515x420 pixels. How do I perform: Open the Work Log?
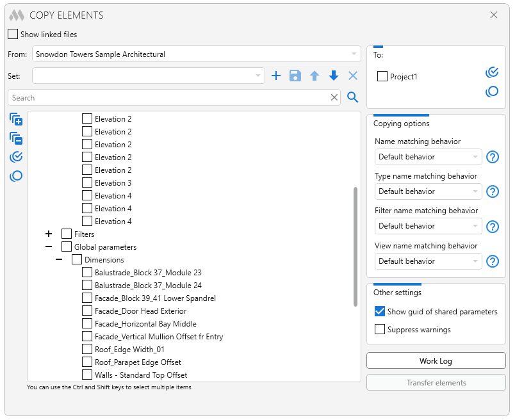(436, 360)
